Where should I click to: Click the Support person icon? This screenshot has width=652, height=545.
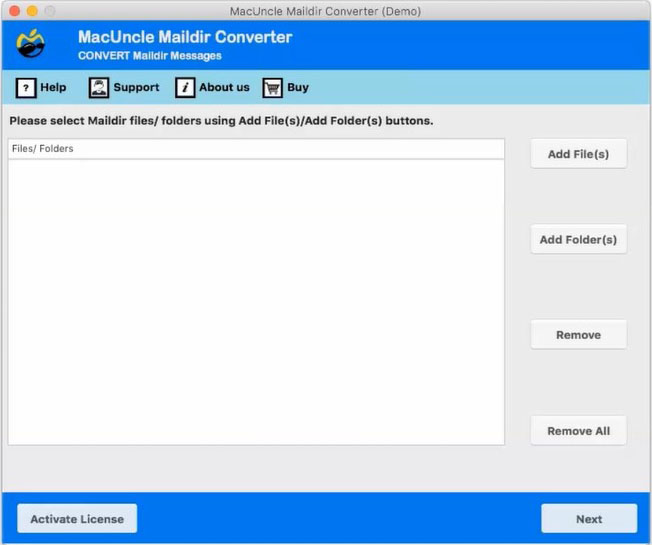pyautogui.click(x=98, y=88)
